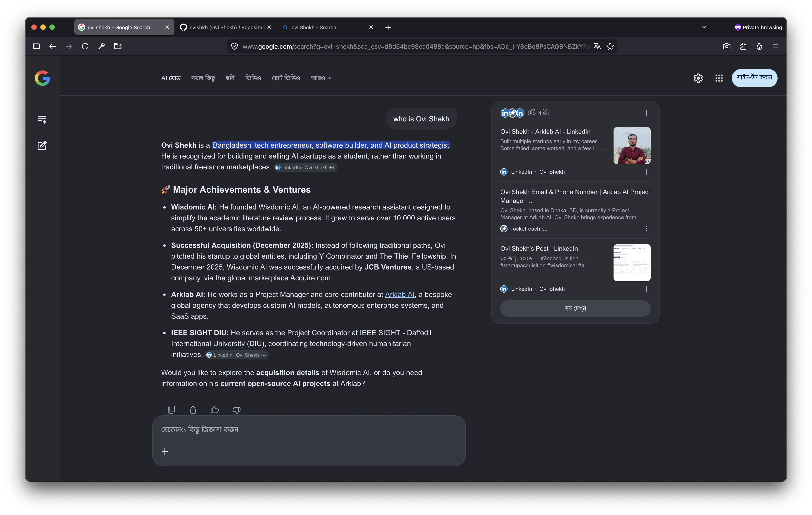Open Google quick settings gear
Image resolution: width=812 pixels, height=515 pixels.
[x=698, y=78]
